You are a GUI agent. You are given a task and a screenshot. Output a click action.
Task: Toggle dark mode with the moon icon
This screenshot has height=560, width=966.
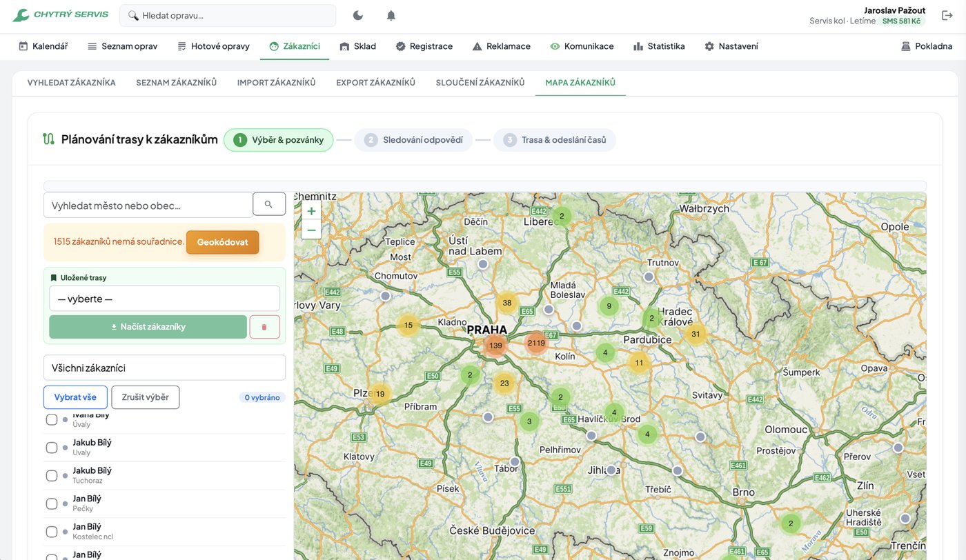pyautogui.click(x=357, y=15)
